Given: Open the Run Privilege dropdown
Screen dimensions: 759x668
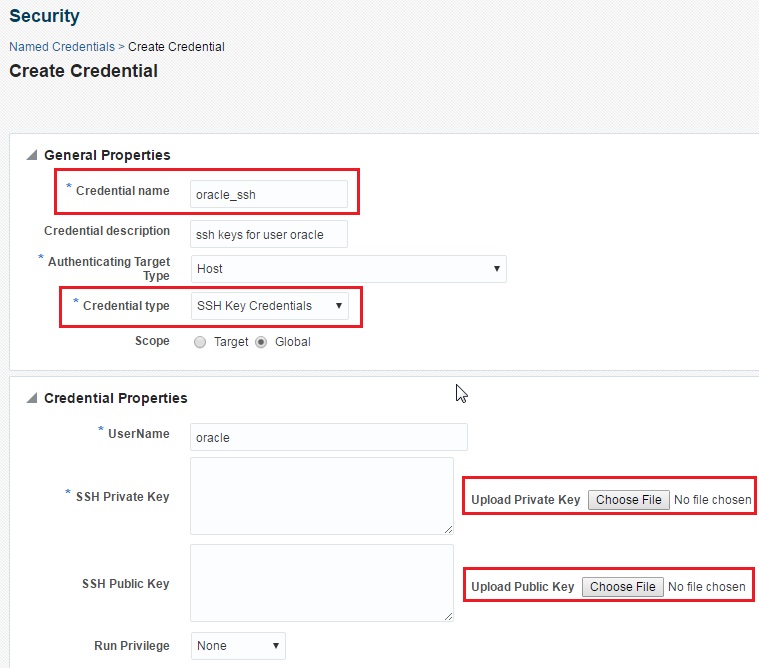Looking at the screenshot, I should 238,646.
